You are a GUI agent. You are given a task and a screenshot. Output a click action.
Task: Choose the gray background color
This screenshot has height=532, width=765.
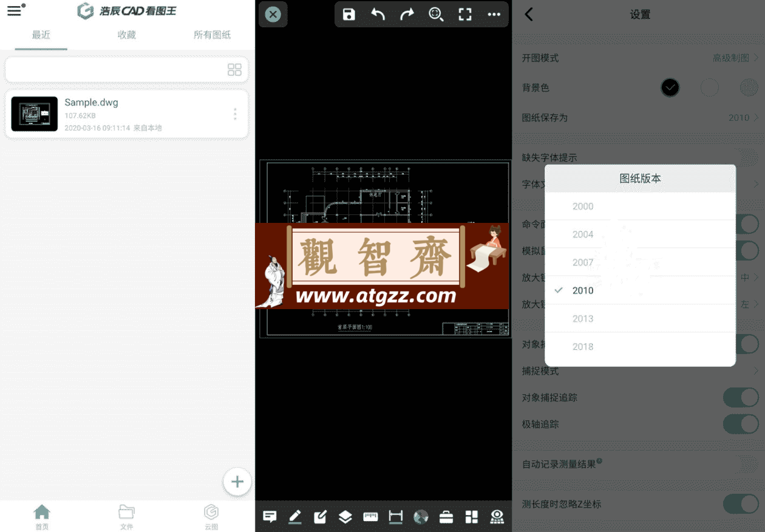pyautogui.click(x=749, y=88)
